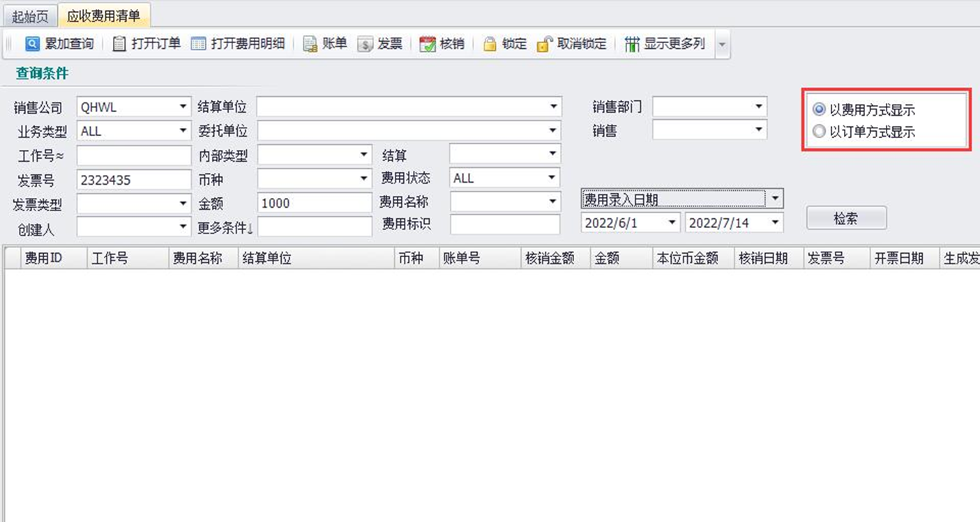Image resolution: width=980 pixels, height=522 pixels.
Task: Click the 发票 invoice icon
Action: point(365,44)
